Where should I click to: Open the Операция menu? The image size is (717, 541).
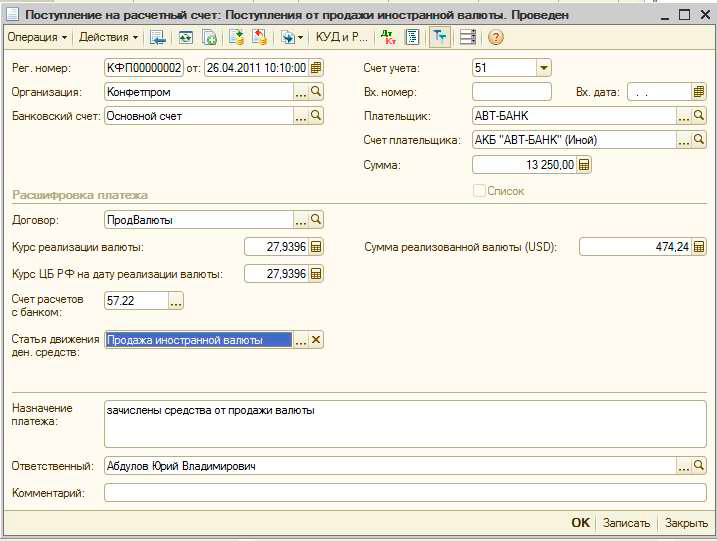tap(37, 37)
